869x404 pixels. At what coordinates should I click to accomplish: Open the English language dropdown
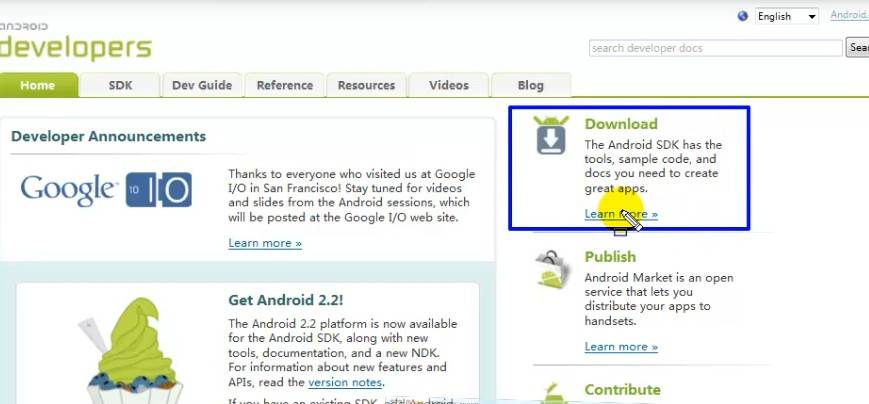click(x=787, y=16)
